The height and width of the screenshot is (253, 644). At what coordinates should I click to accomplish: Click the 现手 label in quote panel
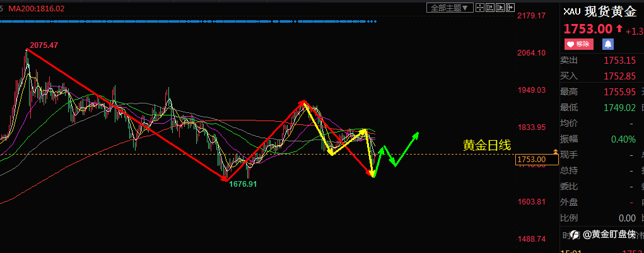(x=569, y=155)
